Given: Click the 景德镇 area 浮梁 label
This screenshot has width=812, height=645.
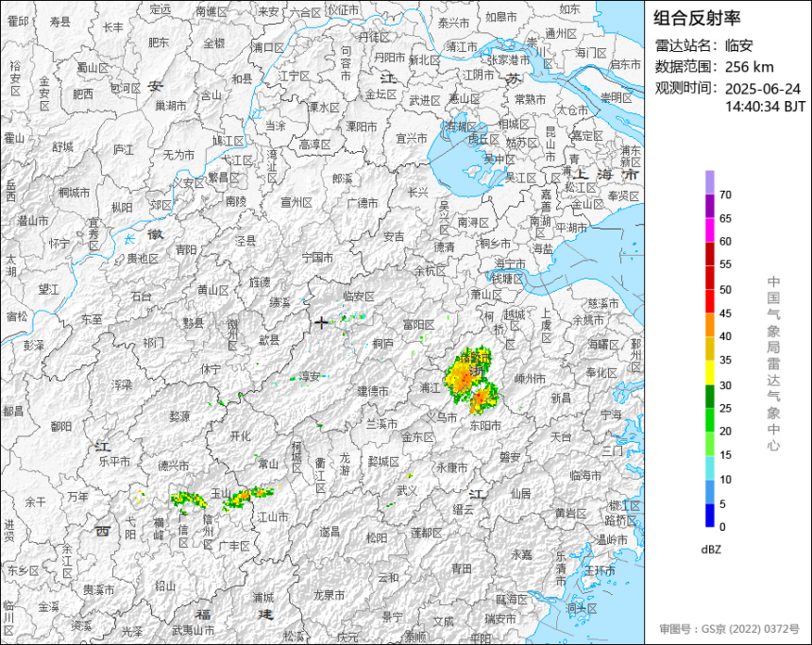Looking at the screenshot, I should [122, 384].
